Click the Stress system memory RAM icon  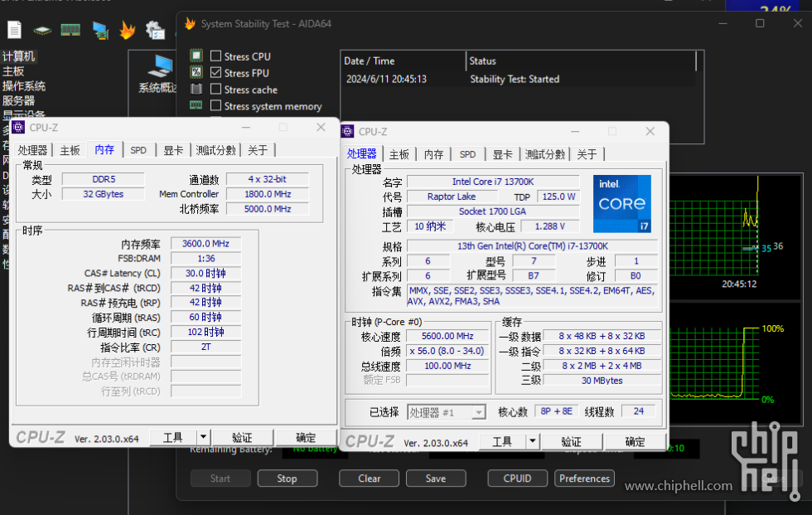click(x=196, y=105)
